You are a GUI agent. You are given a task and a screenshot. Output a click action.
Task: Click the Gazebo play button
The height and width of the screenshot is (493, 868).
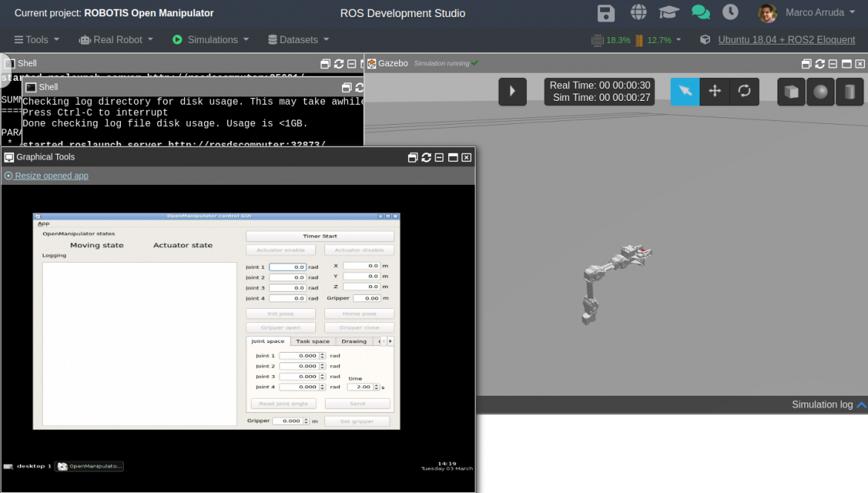[512, 91]
